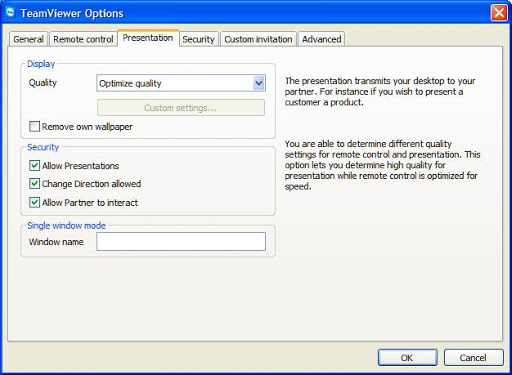This screenshot has height=375, width=512.
Task: Click the Display group heading
Action: coord(41,64)
